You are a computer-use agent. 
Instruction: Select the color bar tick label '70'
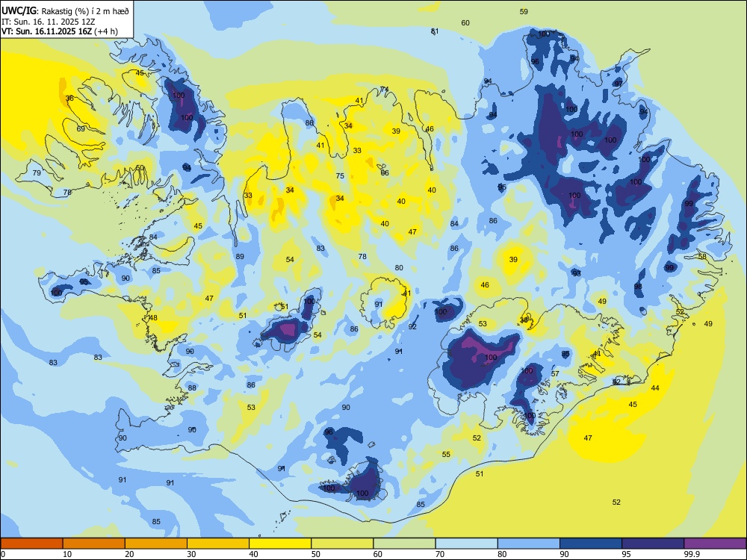(x=440, y=554)
